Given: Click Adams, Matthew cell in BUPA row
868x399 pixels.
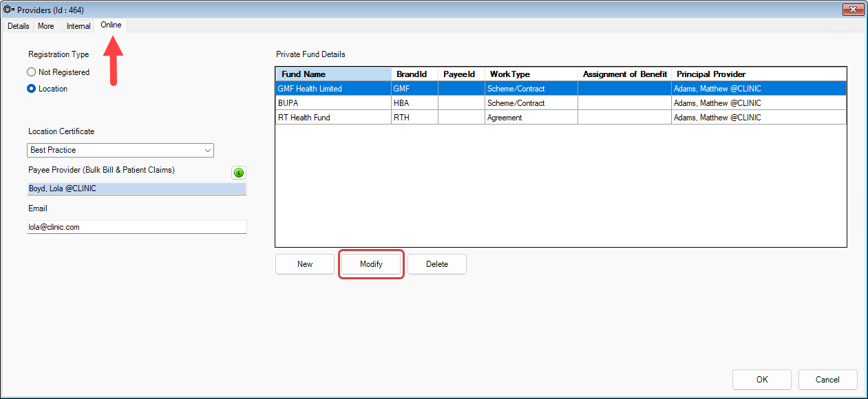Looking at the screenshot, I should (759, 103).
